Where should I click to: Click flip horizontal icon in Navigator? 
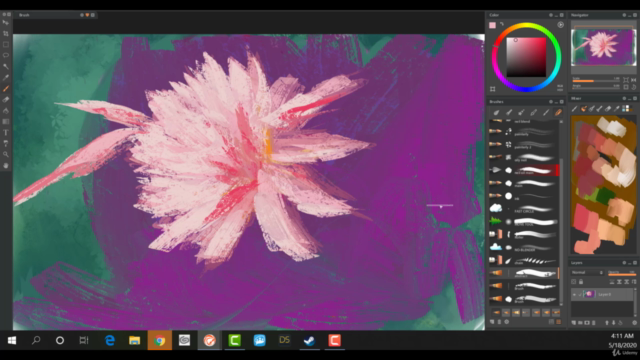pyautogui.click(x=633, y=80)
